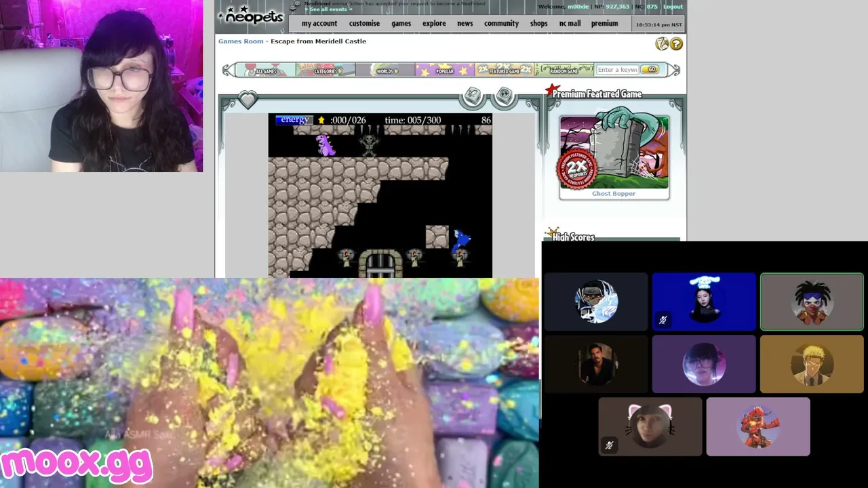Click the Logout link

[673, 7]
